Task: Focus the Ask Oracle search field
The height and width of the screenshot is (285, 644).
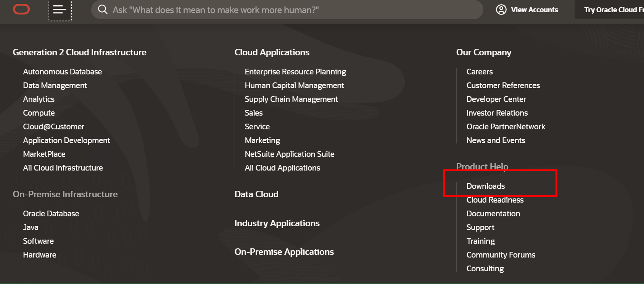Action: 287,10
